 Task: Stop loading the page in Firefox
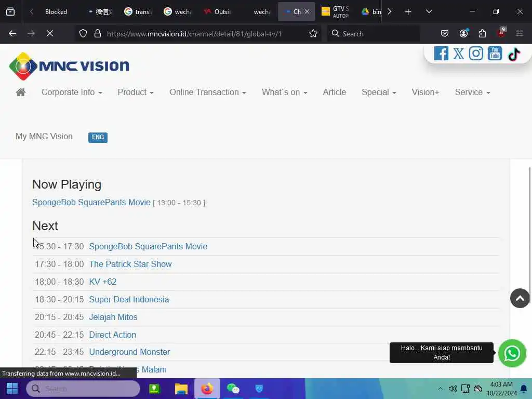click(50, 34)
